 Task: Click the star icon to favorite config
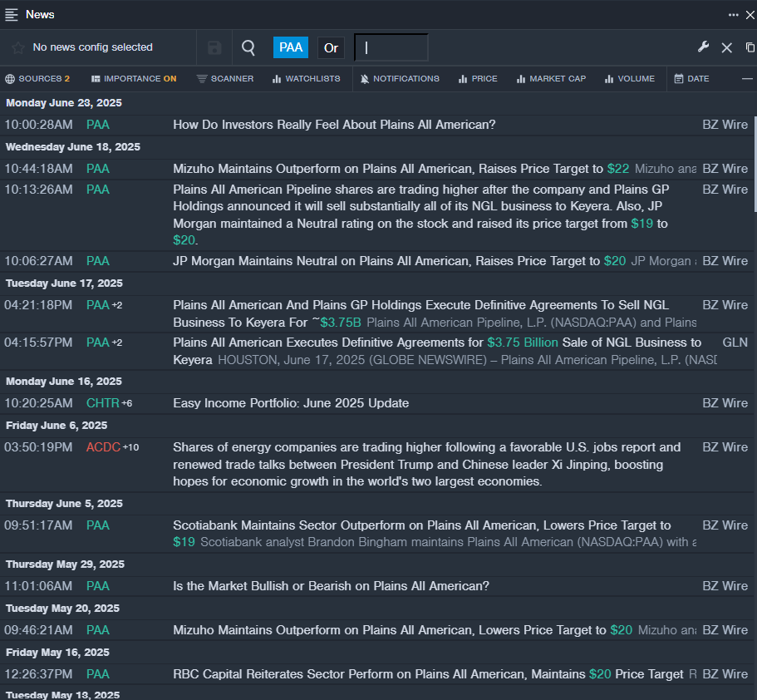coord(17,47)
